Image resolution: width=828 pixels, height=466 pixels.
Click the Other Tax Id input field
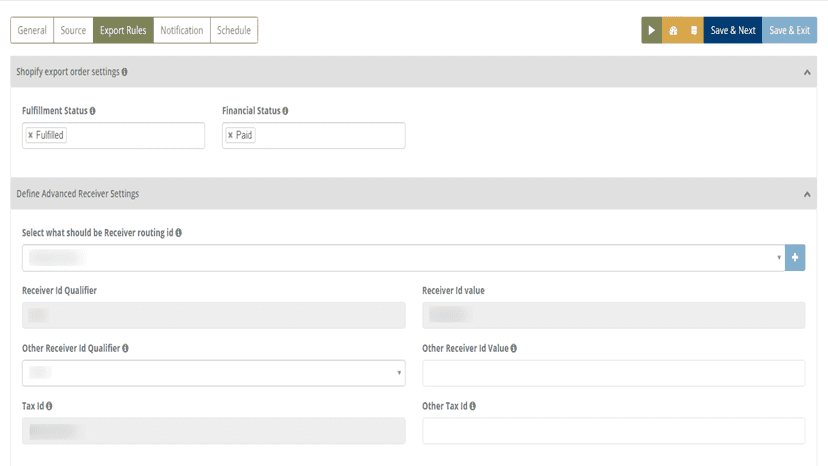tap(614, 431)
